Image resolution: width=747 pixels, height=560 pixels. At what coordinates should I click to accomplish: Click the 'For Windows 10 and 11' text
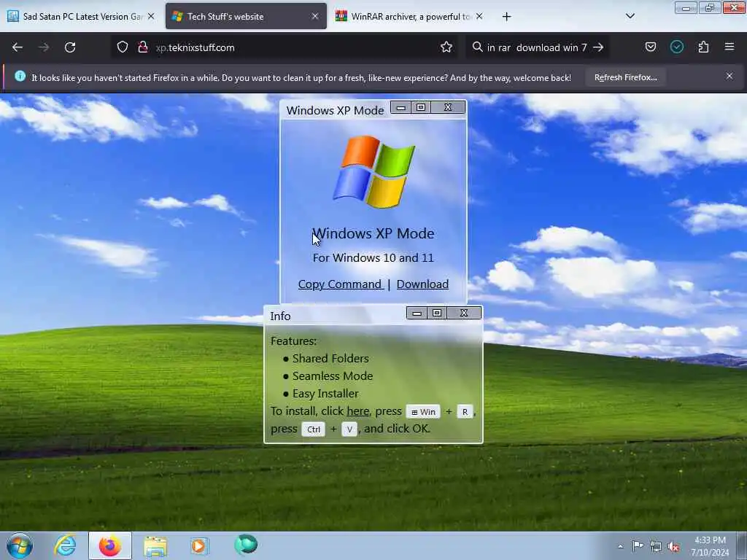click(x=373, y=258)
